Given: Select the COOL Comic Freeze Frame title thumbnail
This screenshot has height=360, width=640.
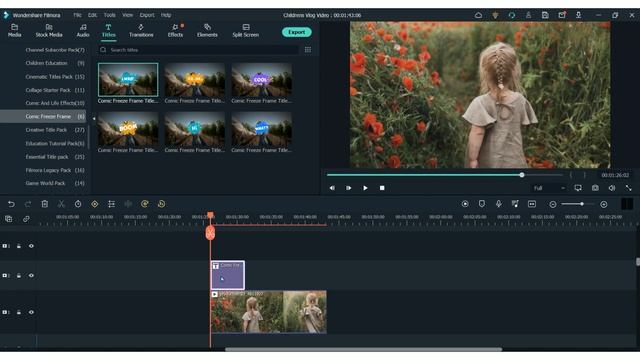Looking at the screenshot, I should point(261,80).
